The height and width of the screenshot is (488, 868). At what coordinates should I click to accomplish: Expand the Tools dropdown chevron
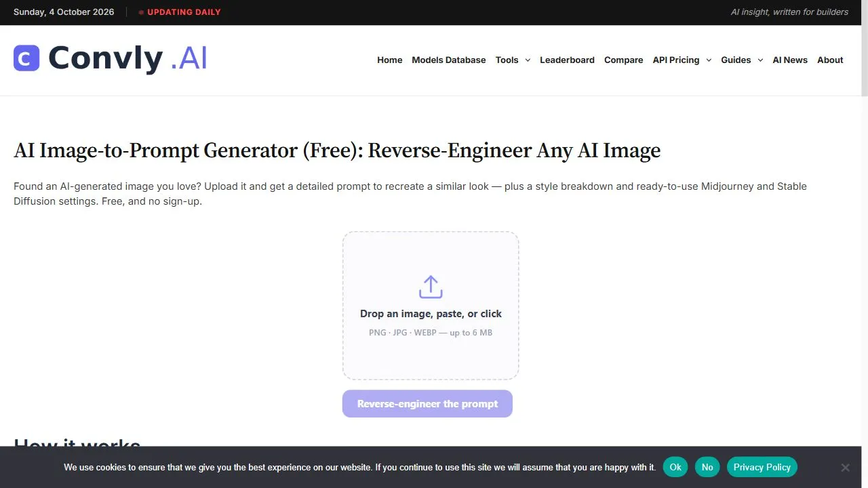tap(528, 60)
